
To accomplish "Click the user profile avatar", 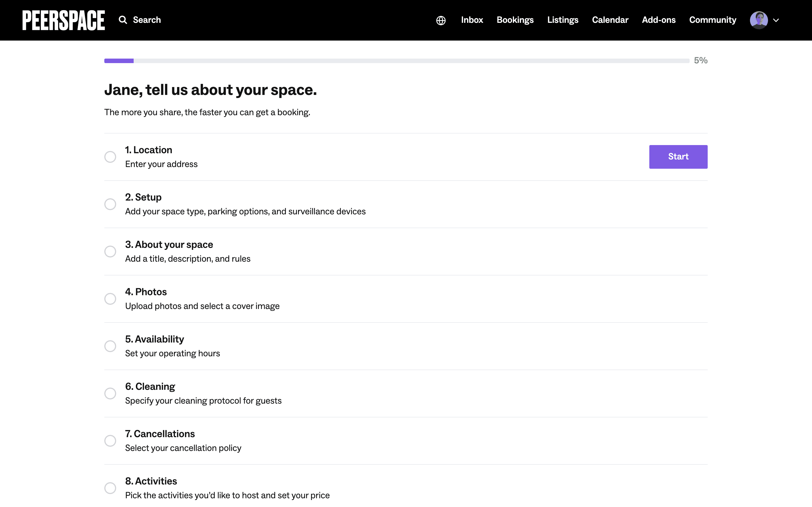I will point(759,20).
